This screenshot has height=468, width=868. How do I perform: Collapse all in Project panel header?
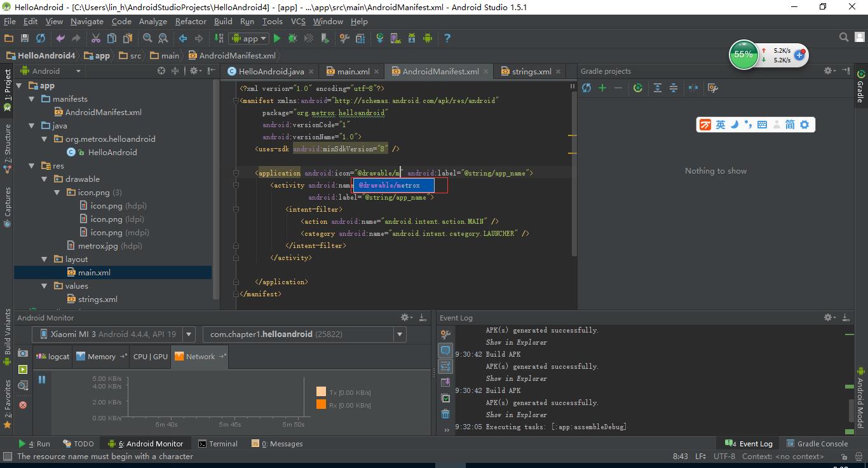pos(175,71)
